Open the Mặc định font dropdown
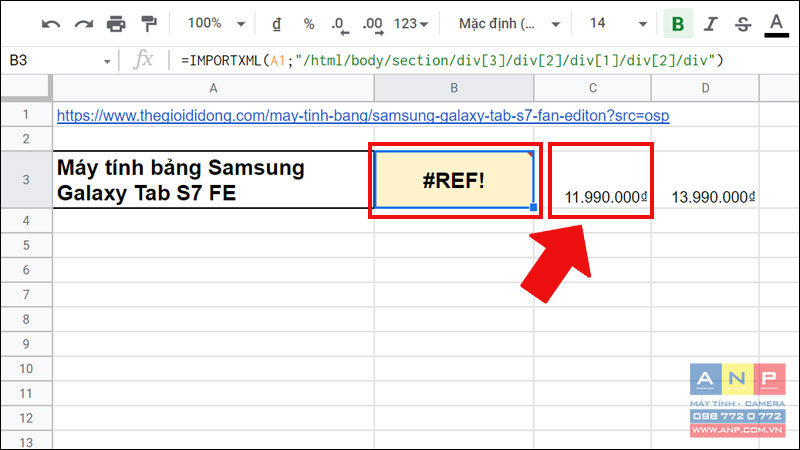 509,24
